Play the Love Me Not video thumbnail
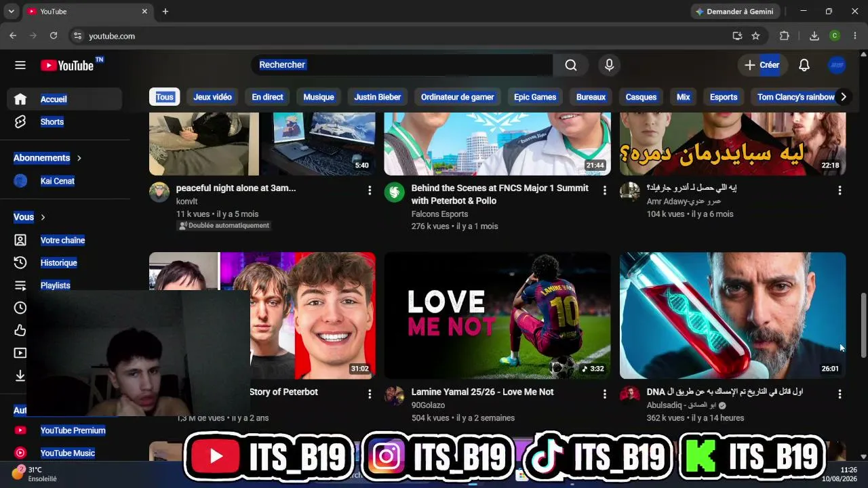This screenshot has width=868, height=488. pos(497,316)
